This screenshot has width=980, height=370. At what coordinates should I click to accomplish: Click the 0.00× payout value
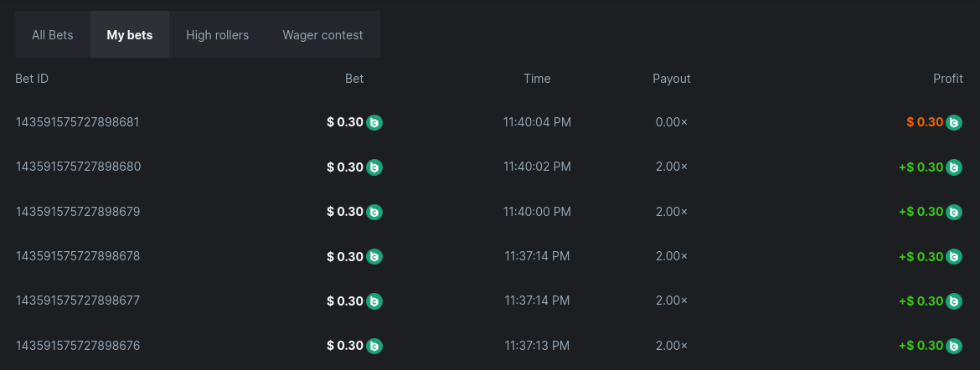[x=671, y=122]
